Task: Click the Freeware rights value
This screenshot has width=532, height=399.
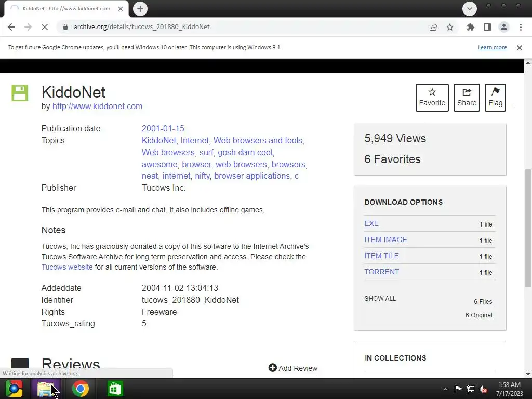Action: tap(159, 312)
